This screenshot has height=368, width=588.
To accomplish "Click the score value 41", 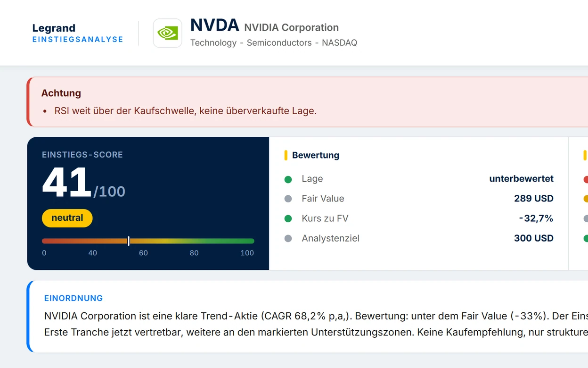I will click(66, 183).
